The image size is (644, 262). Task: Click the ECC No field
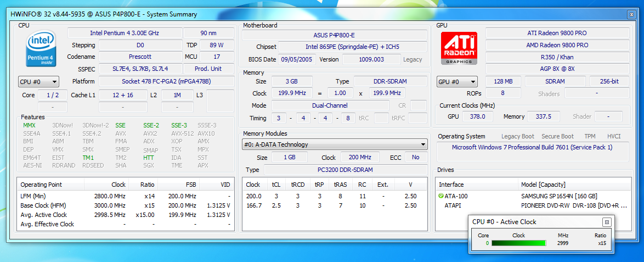click(x=416, y=158)
